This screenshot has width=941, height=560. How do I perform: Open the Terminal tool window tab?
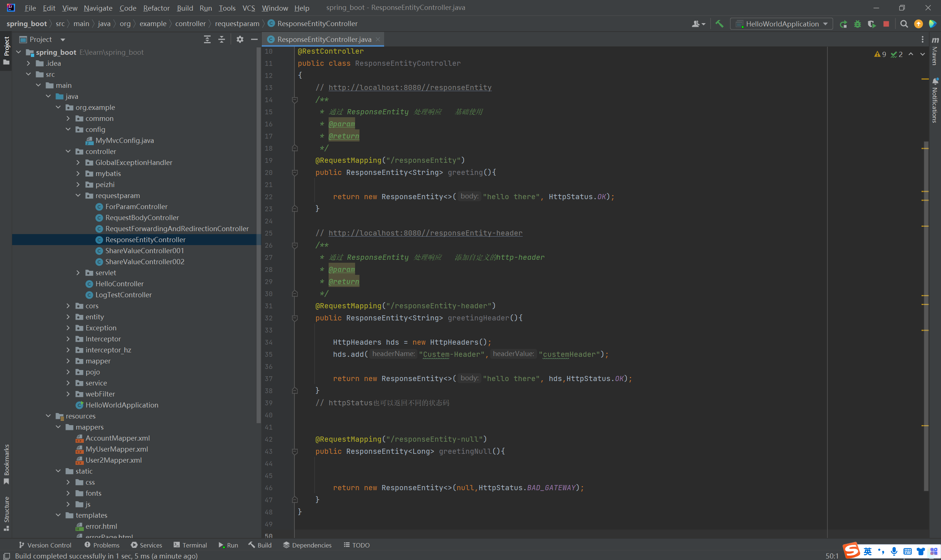pos(190,545)
